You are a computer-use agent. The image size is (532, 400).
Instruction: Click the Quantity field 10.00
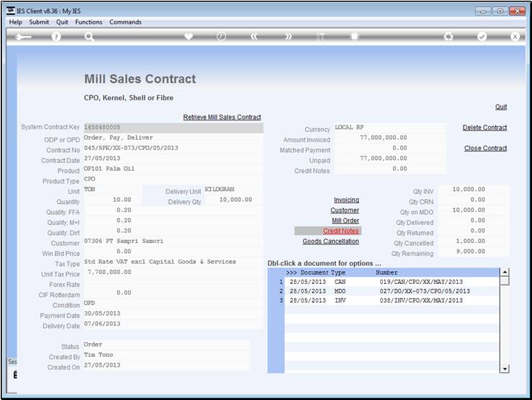point(112,200)
